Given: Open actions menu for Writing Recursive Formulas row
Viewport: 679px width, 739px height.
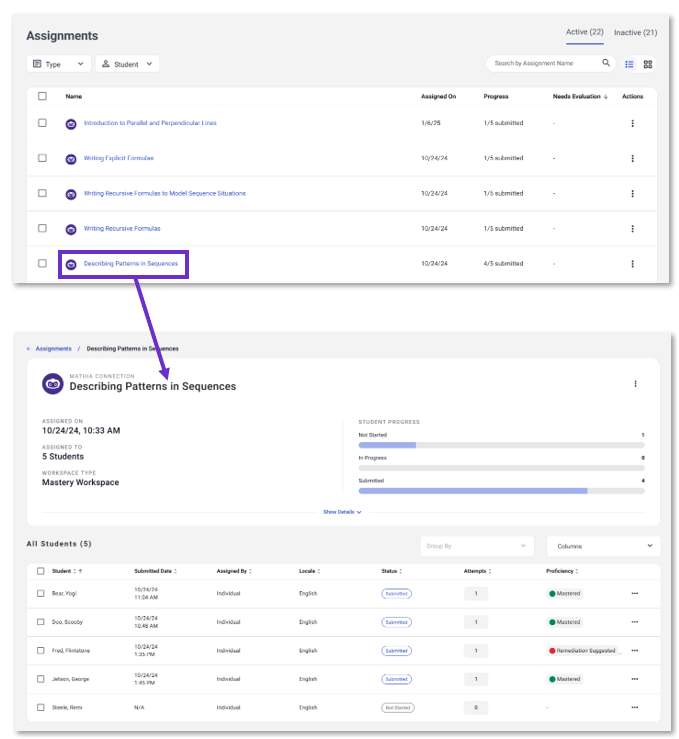Looking at the screenshot, I should pyautogui.click(x=632, y=229).
